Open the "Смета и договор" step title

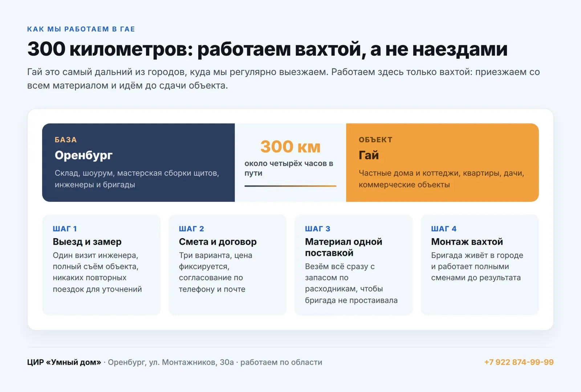[218, 242]
